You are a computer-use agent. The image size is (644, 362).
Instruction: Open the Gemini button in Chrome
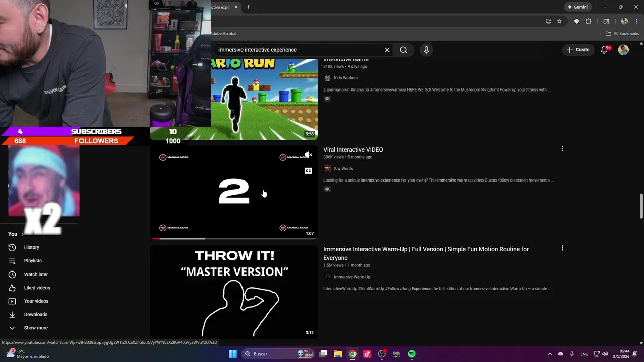[x=578, y=7]
